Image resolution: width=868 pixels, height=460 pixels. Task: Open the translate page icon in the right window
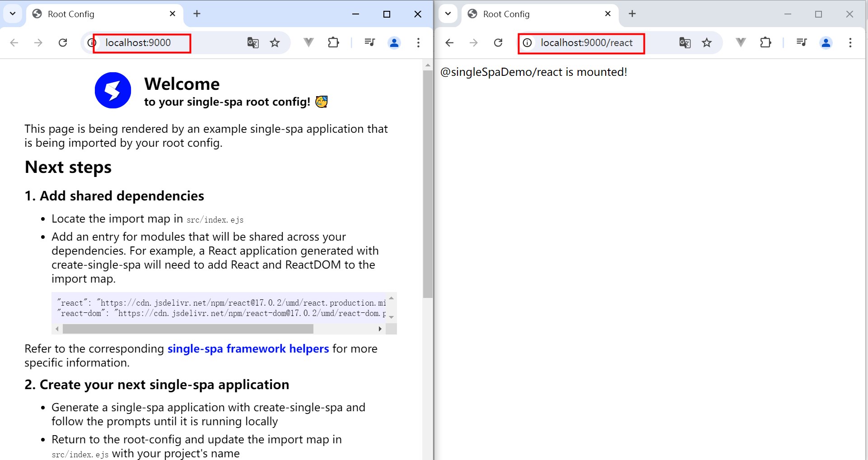(x=685, y=42)
